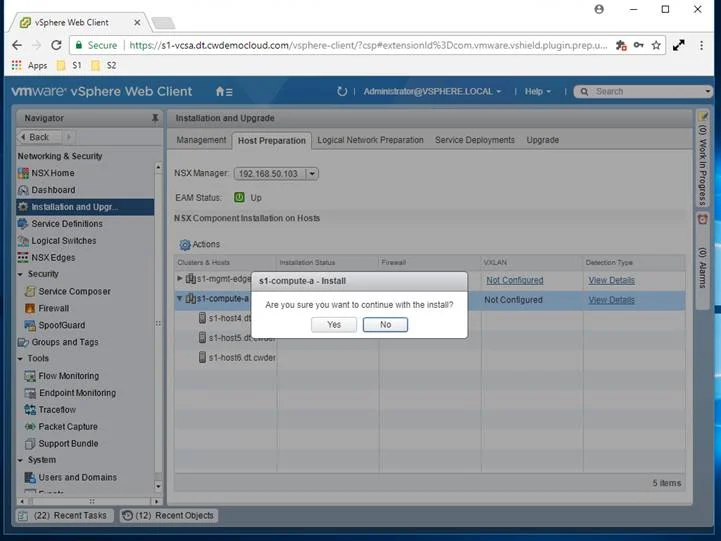Open Work In Progress panel icon
Viewport: 721px width, 541px height.
pyautogui.click(x=702, y=116)
